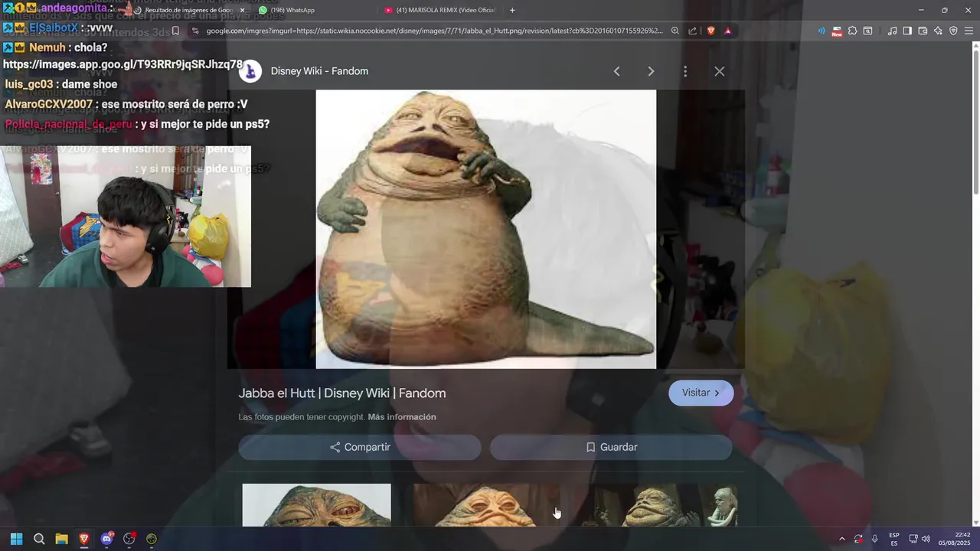Image resolution: width=980 pixels, height=551 pixels.
Task: Switch to MARISOLA REMIX video tab
Action: point(440,10)
